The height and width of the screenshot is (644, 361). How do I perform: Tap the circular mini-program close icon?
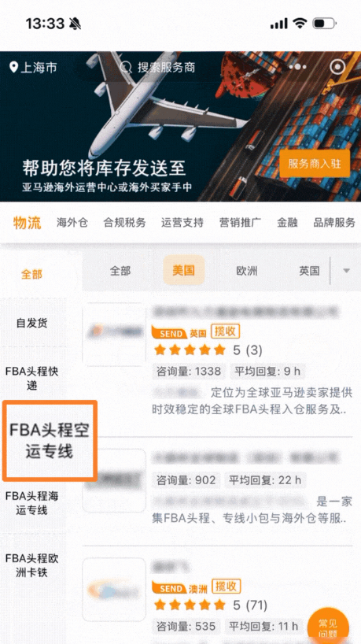[x=337, y=67]
